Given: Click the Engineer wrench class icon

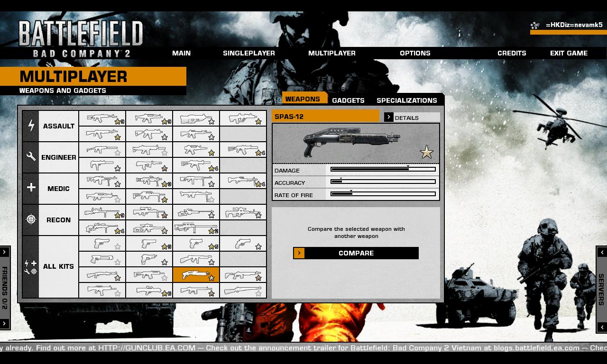Looking at the screenshot, I should tap(31, 157).
